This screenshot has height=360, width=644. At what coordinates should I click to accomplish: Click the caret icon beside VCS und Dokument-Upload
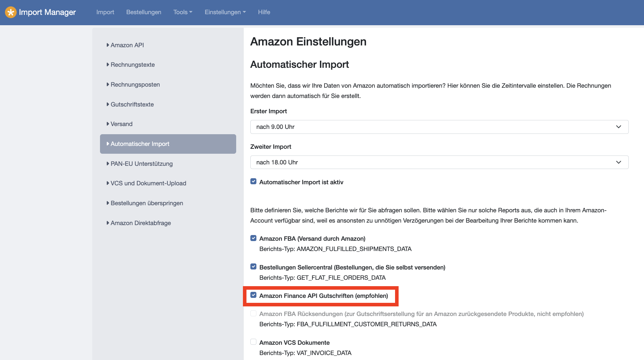(108, 183)
